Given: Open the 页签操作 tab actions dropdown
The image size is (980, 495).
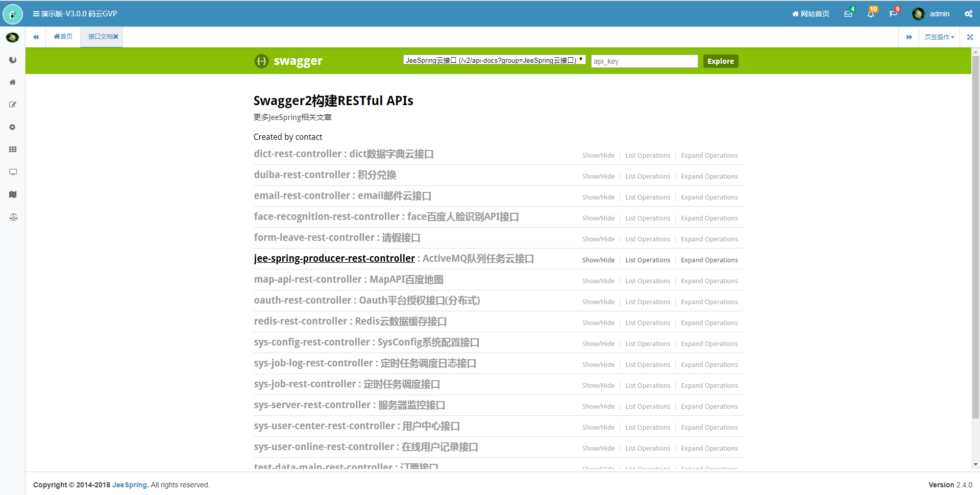Looking at the screenshot, I should click(x=939, y=37).
